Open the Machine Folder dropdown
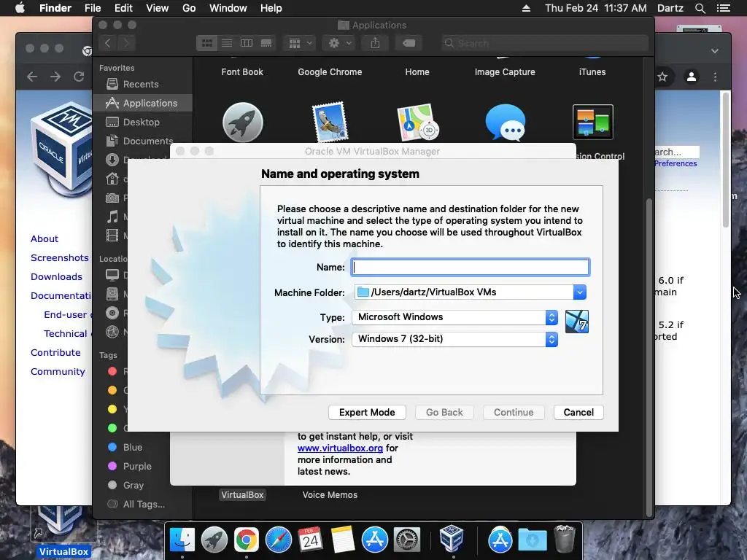Viewport: 747px width, 560px height. [x=579, y=292]
